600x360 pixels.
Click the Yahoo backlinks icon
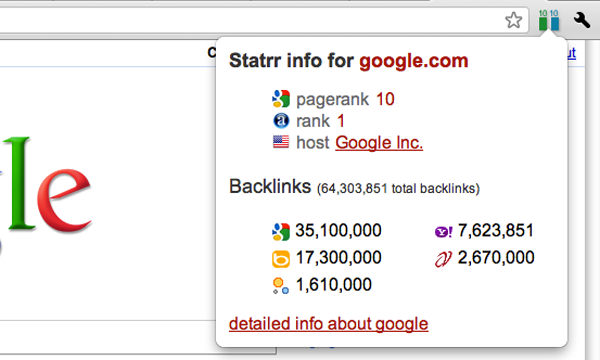pos(443,231)
